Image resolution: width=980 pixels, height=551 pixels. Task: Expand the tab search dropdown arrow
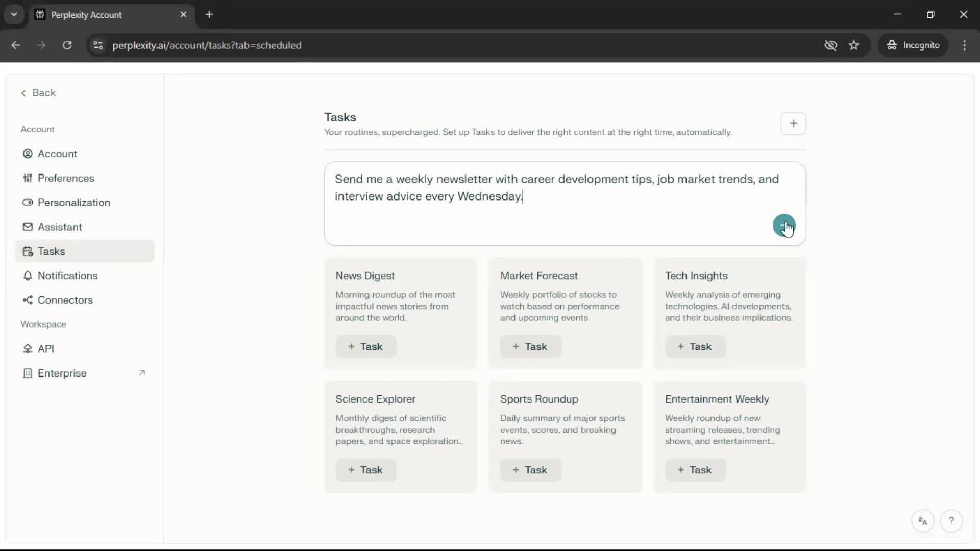pyautogui.click(x=14, y=14)
